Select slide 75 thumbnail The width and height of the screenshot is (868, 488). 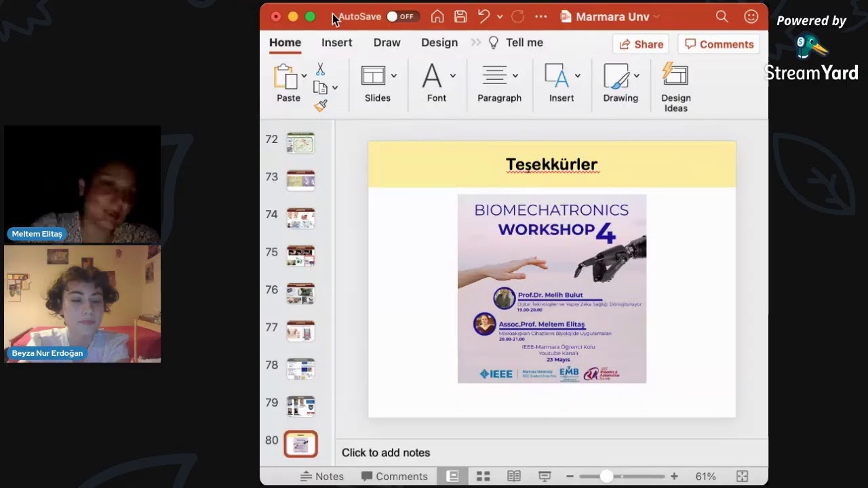click(x=300, y=256)
